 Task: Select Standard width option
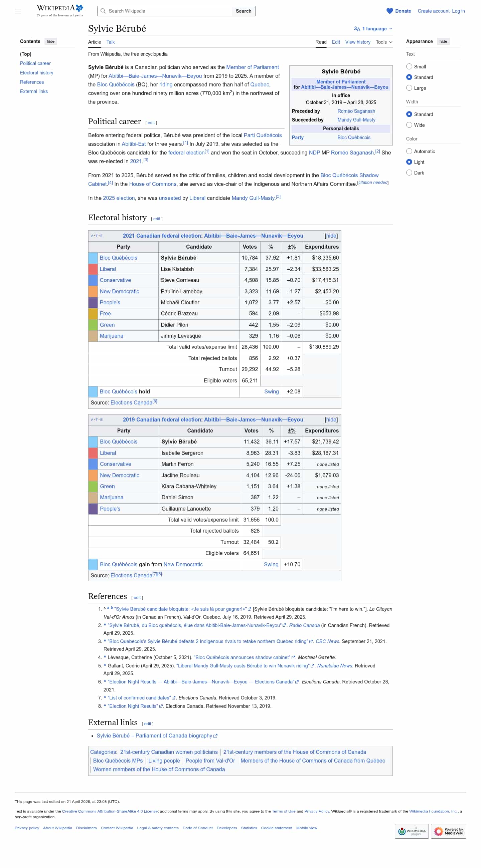pos(409,114)
